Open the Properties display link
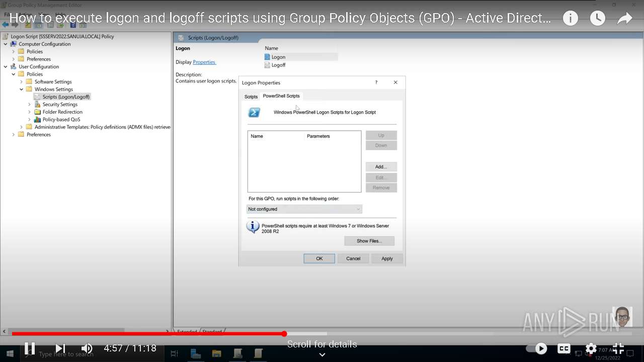Image resolution: width=644 pixels, height=362 pixels. tap(204, 62)
